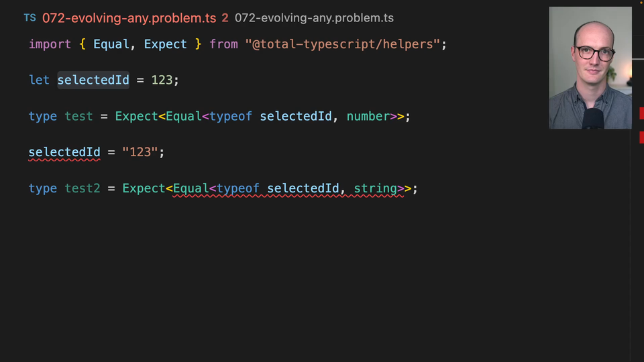Image resolution: width=644 pixels, height=362 pixels.
Task: Click the string type in the test2 line
Action: click(375, 189)
